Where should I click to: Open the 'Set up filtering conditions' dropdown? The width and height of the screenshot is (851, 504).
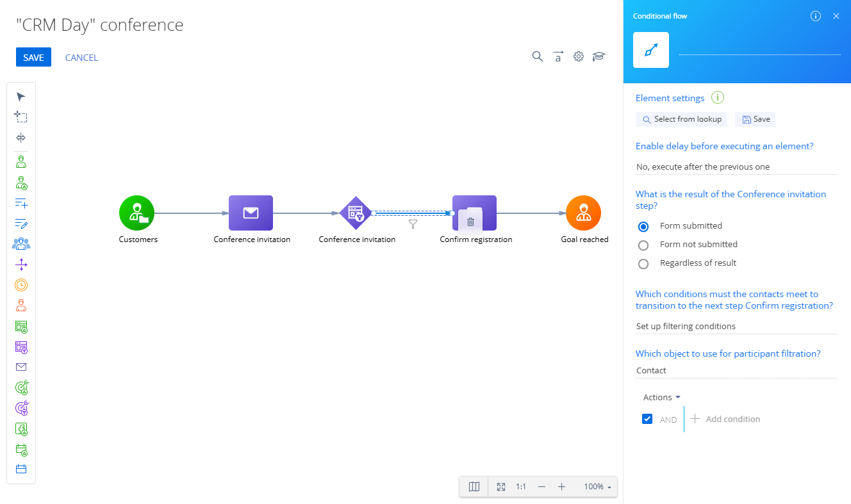click(736, 326)
